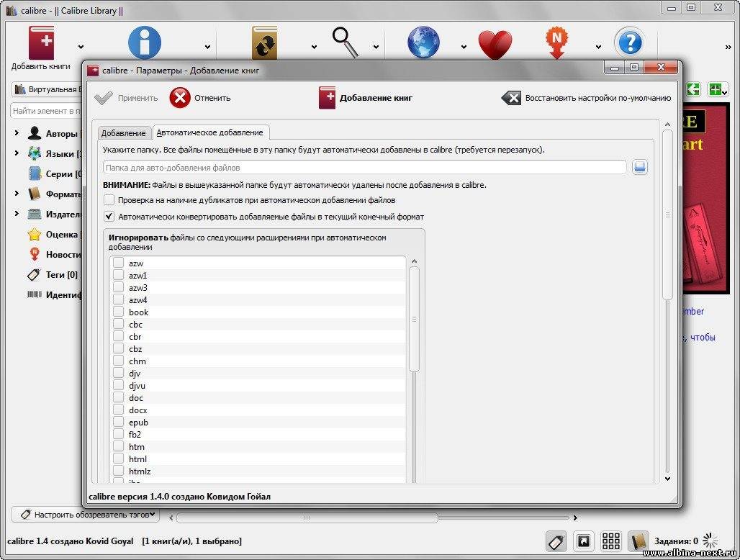Show more toolbar items with the chevron

(x=728, y=47)
